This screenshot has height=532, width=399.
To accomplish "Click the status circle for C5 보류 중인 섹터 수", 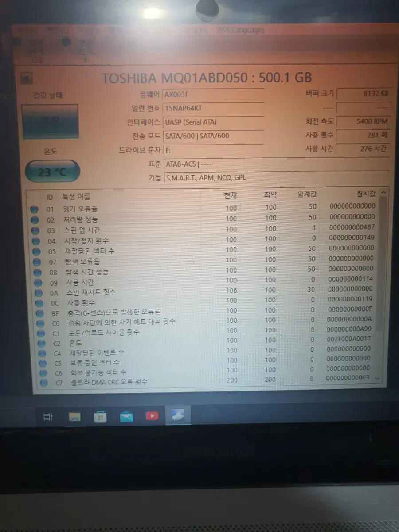I will point(43,363).
